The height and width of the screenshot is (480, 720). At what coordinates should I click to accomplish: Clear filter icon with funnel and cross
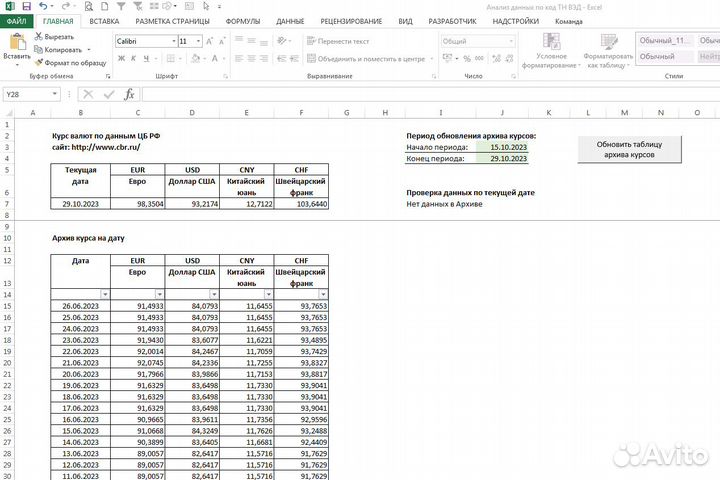pos(137,6)
